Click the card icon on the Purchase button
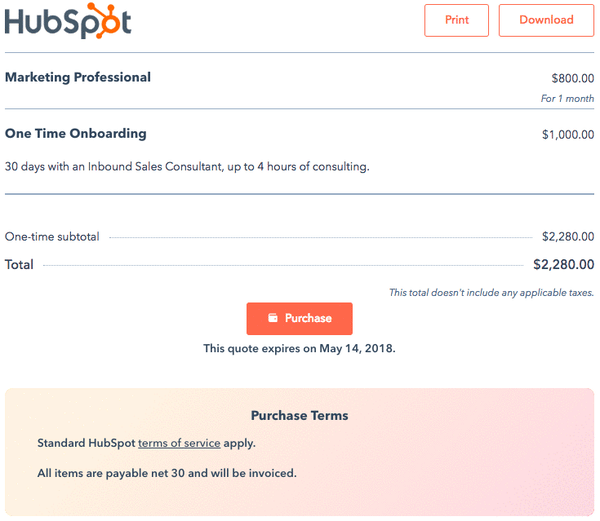The height and width of the screenshot is (521, 600). [x=272, y=318]
